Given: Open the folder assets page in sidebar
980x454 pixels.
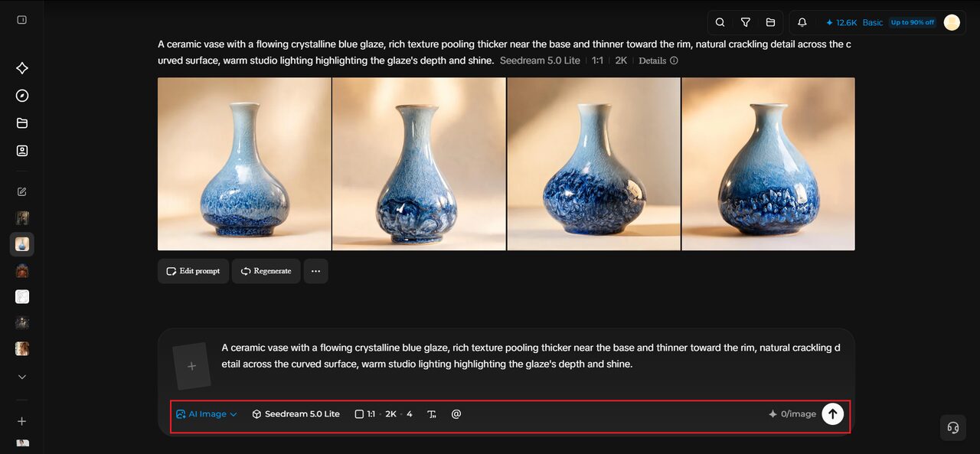Looking at the screenshot, I should coord(22,123).
